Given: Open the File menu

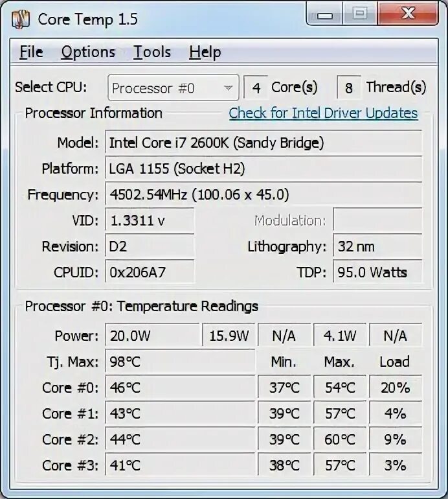Looking at the screenshot, I should click(31, 52).
